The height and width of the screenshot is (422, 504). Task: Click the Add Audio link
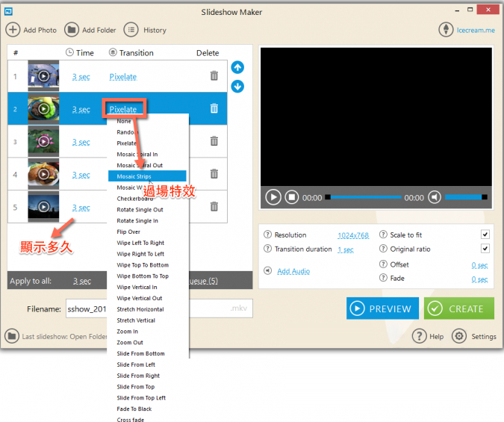293,271
